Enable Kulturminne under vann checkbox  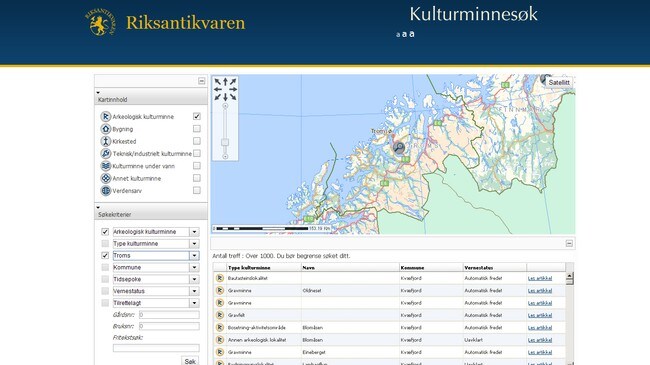[x=197, y=165]
